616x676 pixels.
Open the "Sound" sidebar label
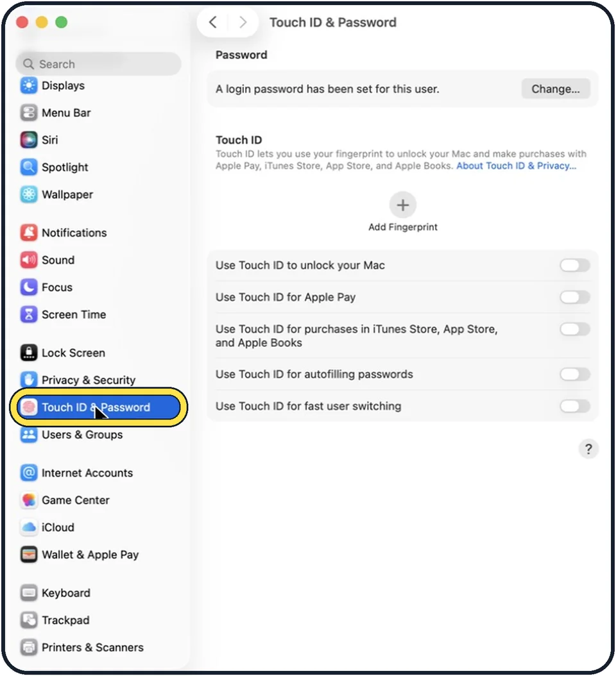point(58,260)
